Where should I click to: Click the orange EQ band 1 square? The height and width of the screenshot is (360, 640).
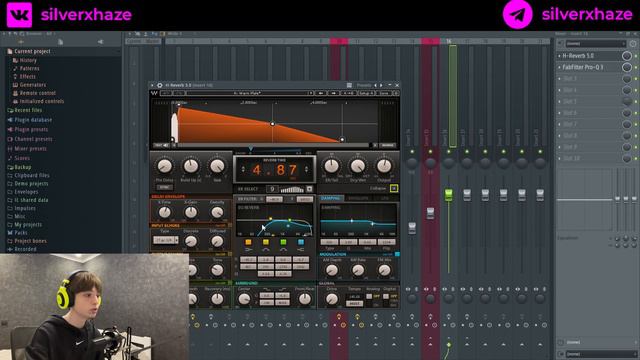(248, 242)
